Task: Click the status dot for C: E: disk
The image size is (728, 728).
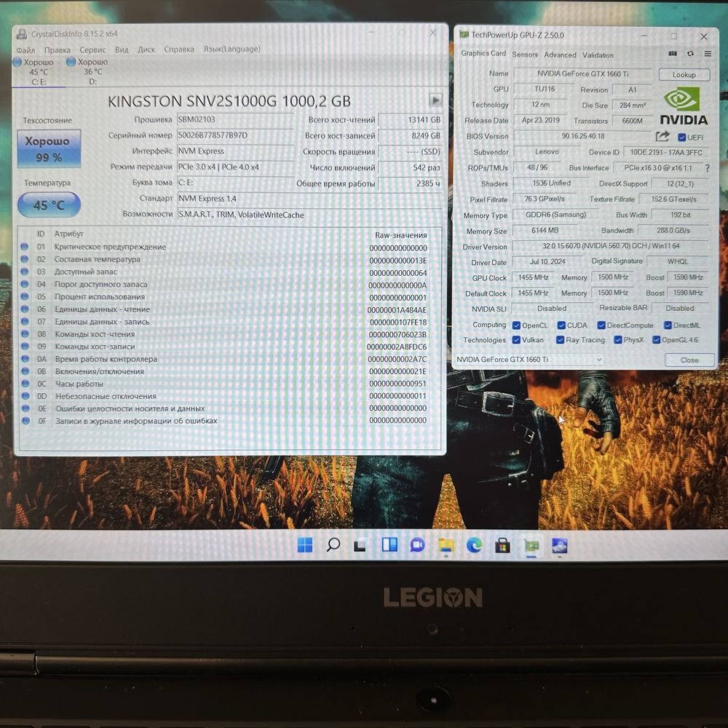Action: point(17,62)
